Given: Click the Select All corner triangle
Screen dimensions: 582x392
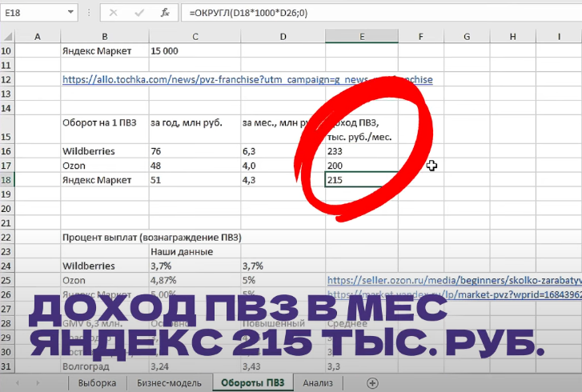Looking at the screenshot, I should point(8,36).
